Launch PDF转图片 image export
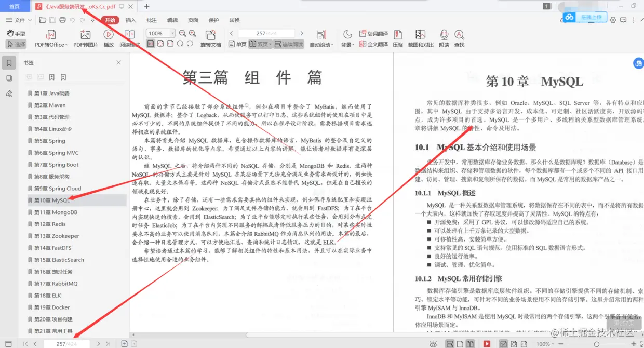 coord(86,39)
